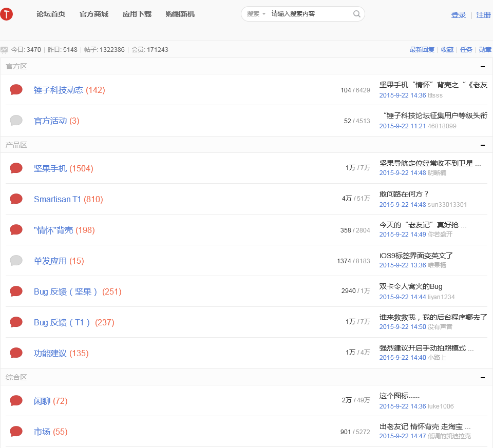The image size is (493, 448).
Task: Collapse the 官方区 section
Action: (483, 67)
